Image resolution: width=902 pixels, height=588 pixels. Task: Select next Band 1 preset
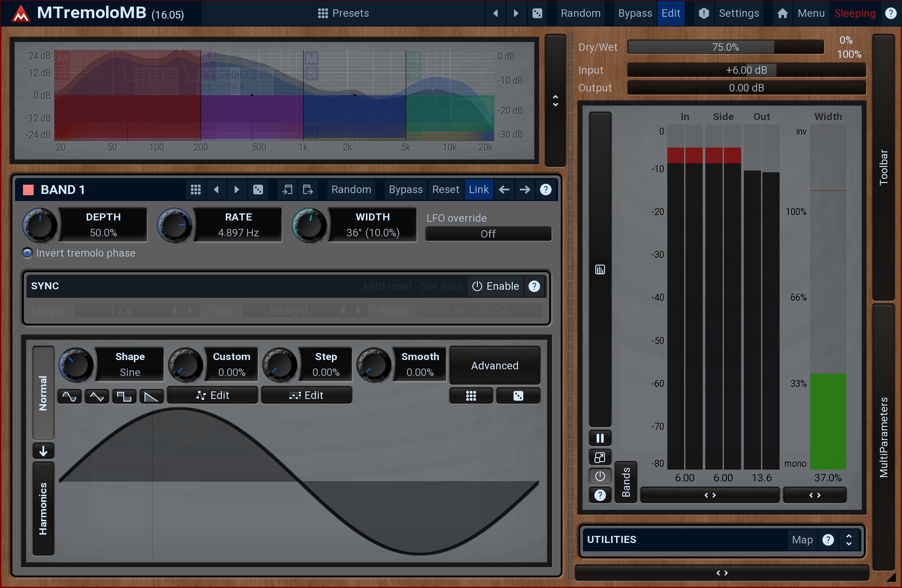[236, 190]
